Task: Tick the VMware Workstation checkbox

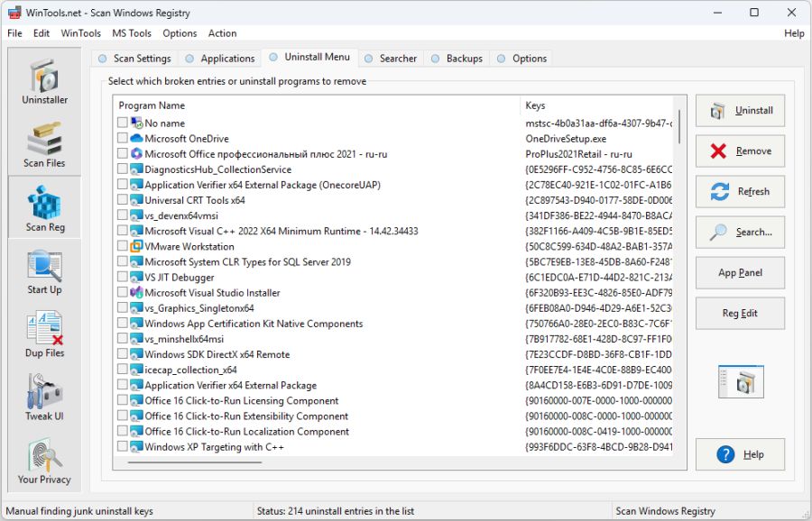Action: (122, 245)
